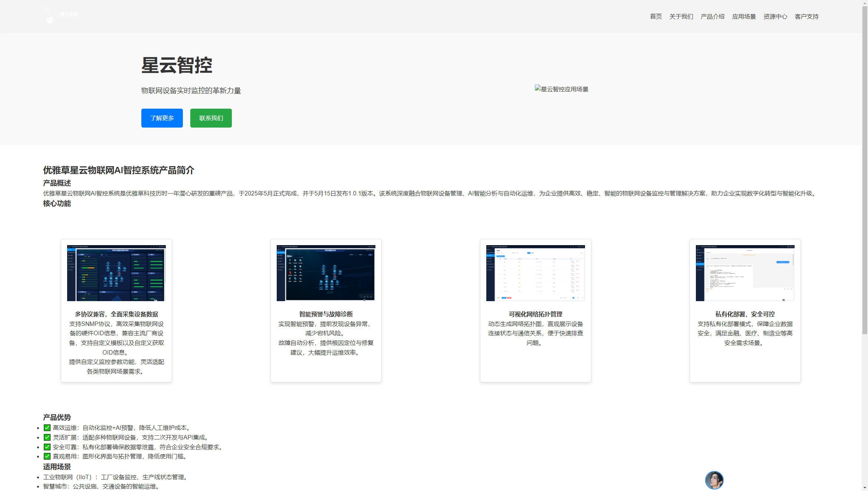
Task: Open 智能预警与故障诊断 screenshot thumbnail
Action: pos(326,273)
